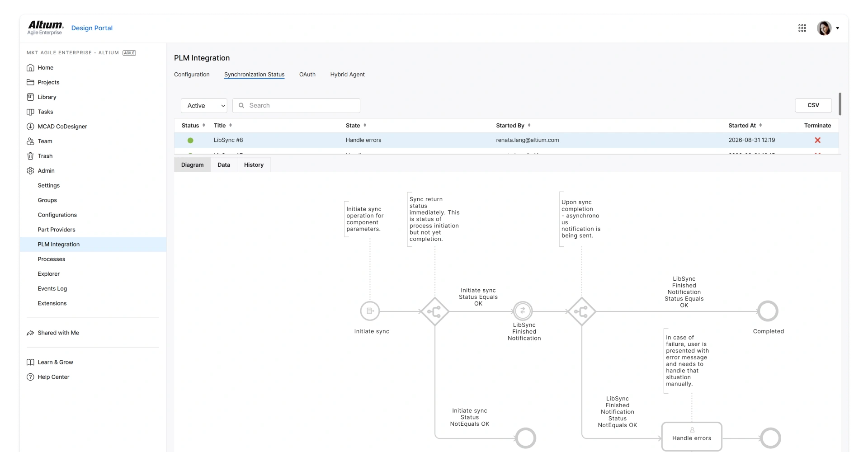Click the Initiate sync start node
Viewport: 868px width, 452px height.
370,311
